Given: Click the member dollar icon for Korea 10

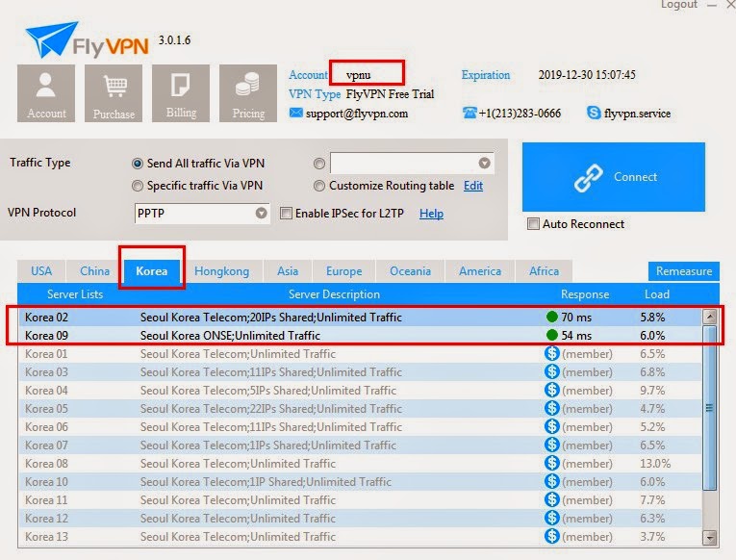Looking at the screenshot, I should click(x=552, y=481).
